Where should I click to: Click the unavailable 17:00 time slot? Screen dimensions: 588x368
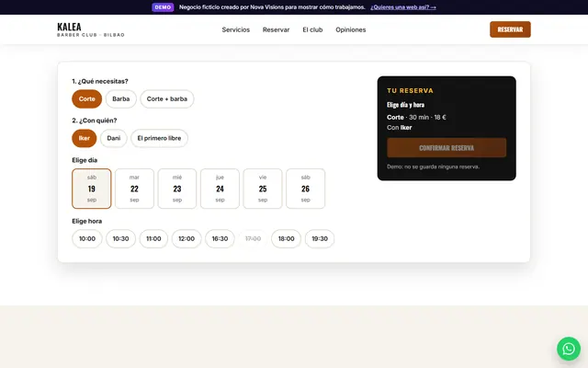click(254, 239)
